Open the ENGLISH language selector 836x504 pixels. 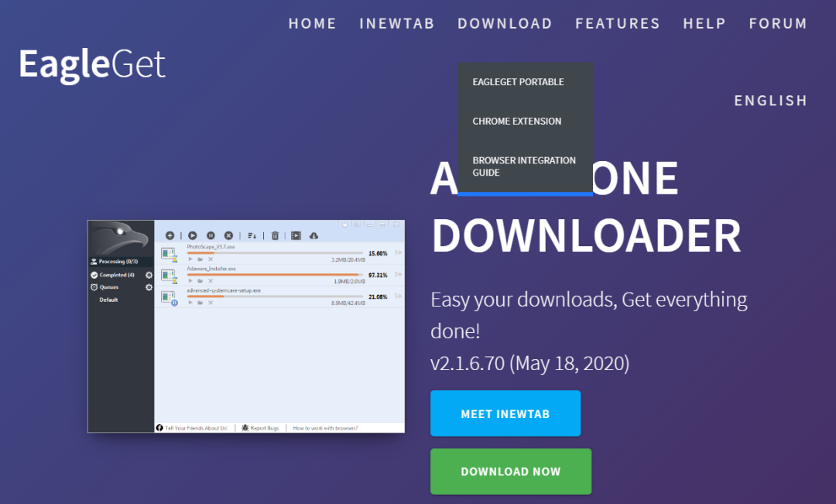pyautogui.click(x=770, y=101)
